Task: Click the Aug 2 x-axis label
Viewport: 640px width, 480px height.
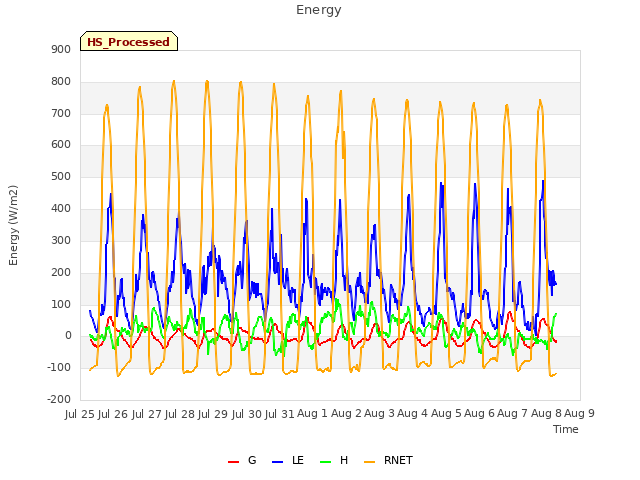Action: 346,413
